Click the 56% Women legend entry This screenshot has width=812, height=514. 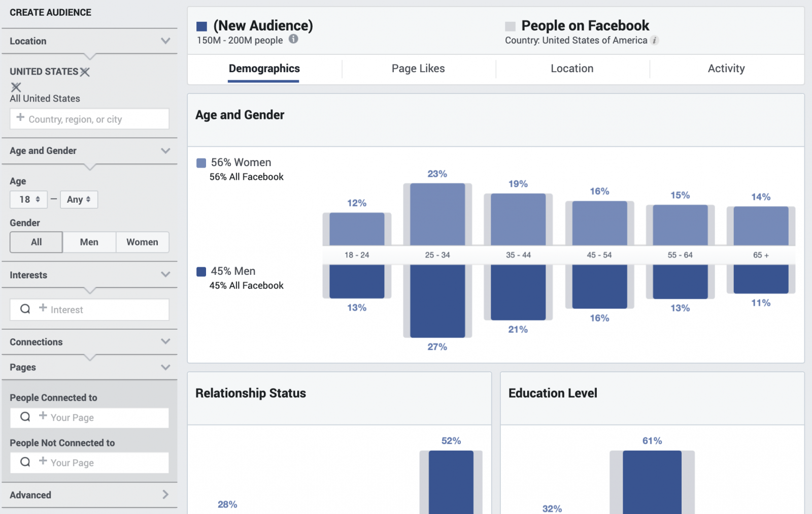click(234, 162)
